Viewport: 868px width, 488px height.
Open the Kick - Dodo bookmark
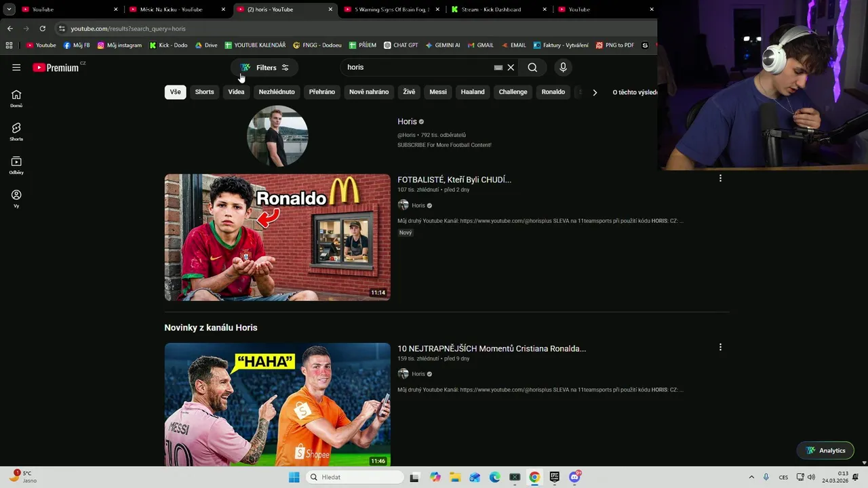pos(168,45)
